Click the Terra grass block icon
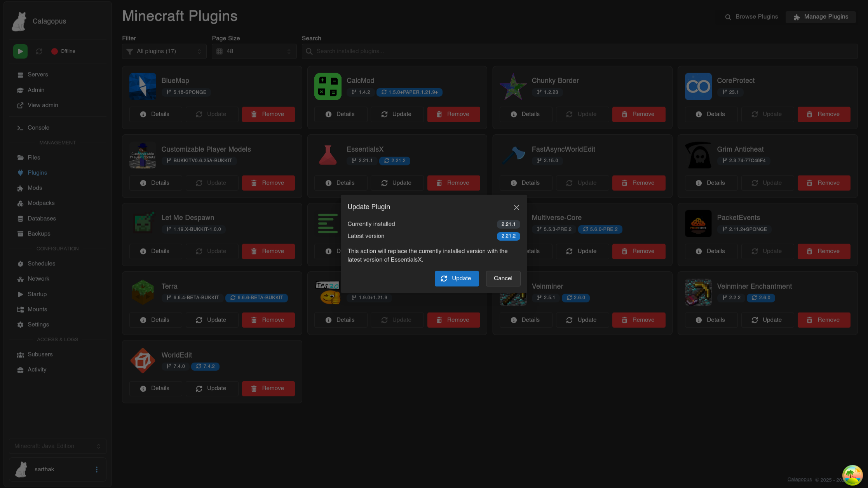 (143, 292)
